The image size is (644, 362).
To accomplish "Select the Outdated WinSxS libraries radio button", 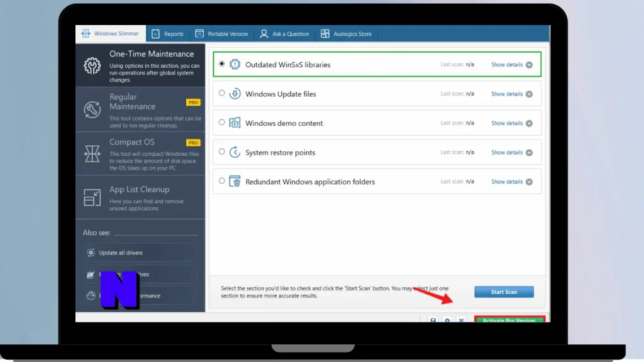I will coord(222,63).
